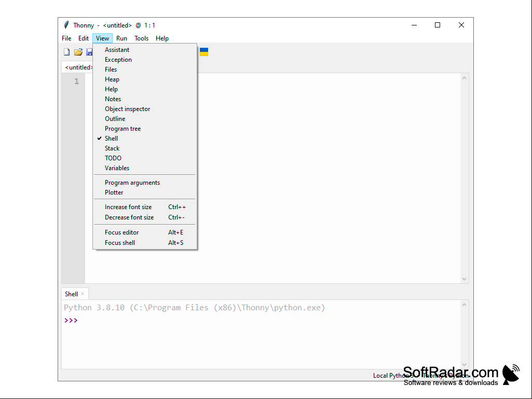Toggle the Plotter view

pyautogui.click(x=145, y=192)
